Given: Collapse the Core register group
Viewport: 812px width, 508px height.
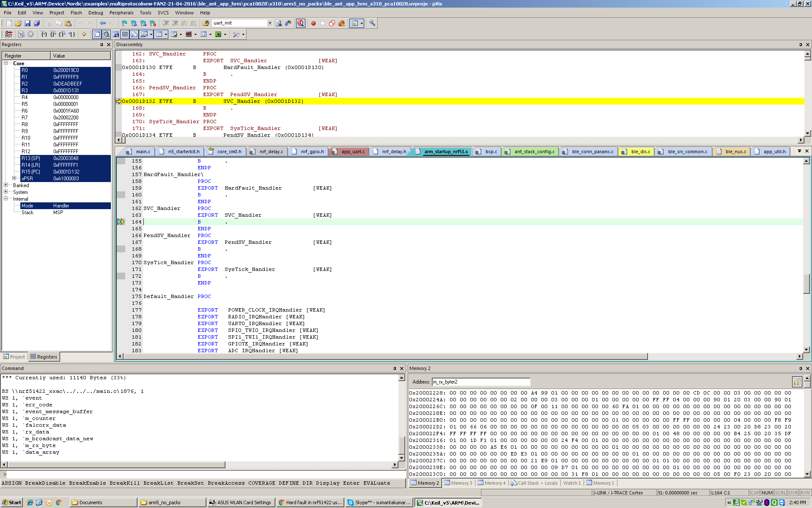Looking at the screenshot, I should pos(6,63).
